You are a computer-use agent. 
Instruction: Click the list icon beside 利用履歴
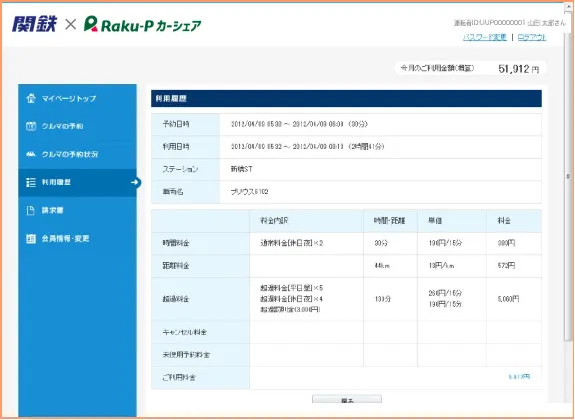tap(31, 182)
